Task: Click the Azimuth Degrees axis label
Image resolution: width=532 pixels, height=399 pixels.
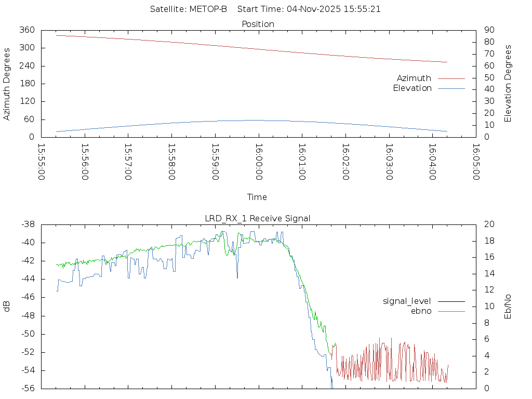Action: 7,84
